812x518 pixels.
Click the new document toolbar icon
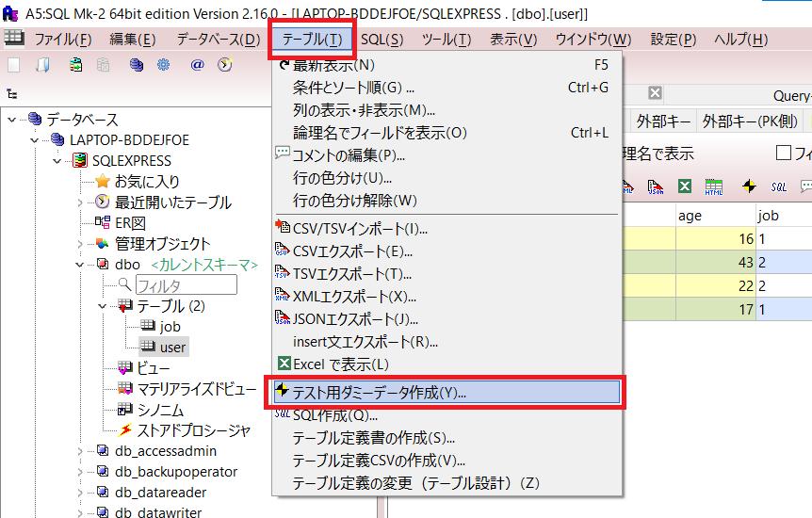[14, 65]
